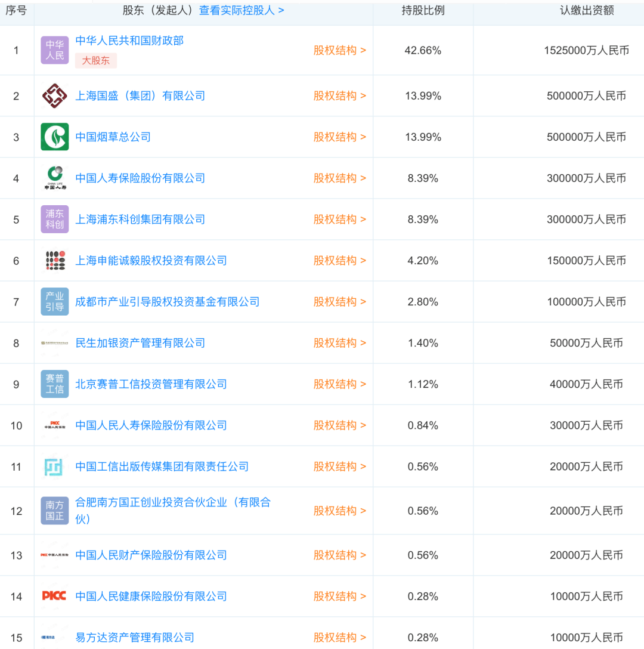Open 上海国盛（集团）有限公司 link
The height and width of the screenshot is (649, 644).
pos(140,95)
